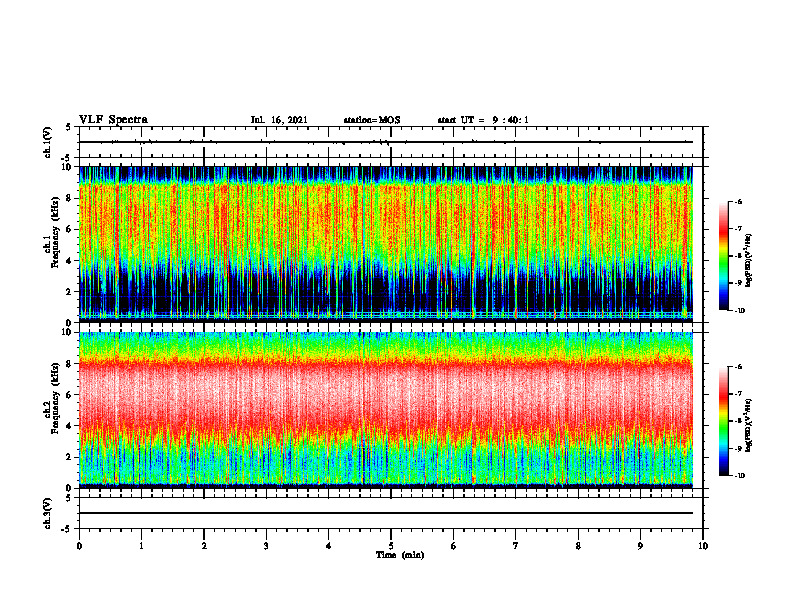Click x-axis time tick label "4"

329,546
